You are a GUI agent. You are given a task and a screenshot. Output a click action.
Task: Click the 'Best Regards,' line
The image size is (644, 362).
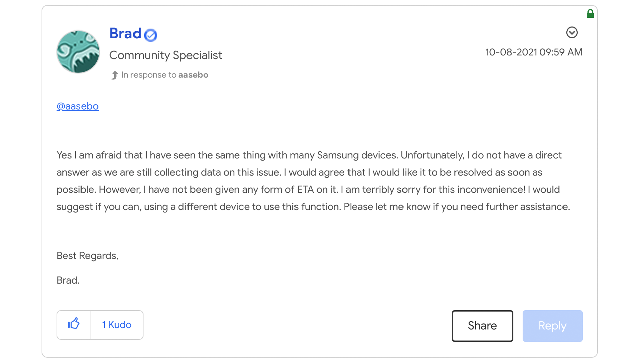pyautogui.click(x=88, y=256)
